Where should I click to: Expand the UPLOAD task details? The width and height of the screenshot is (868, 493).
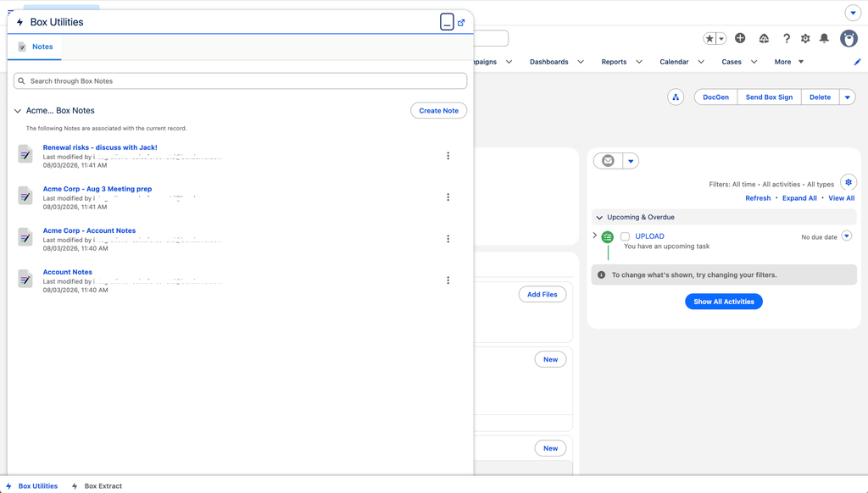(x=595, y=235)
